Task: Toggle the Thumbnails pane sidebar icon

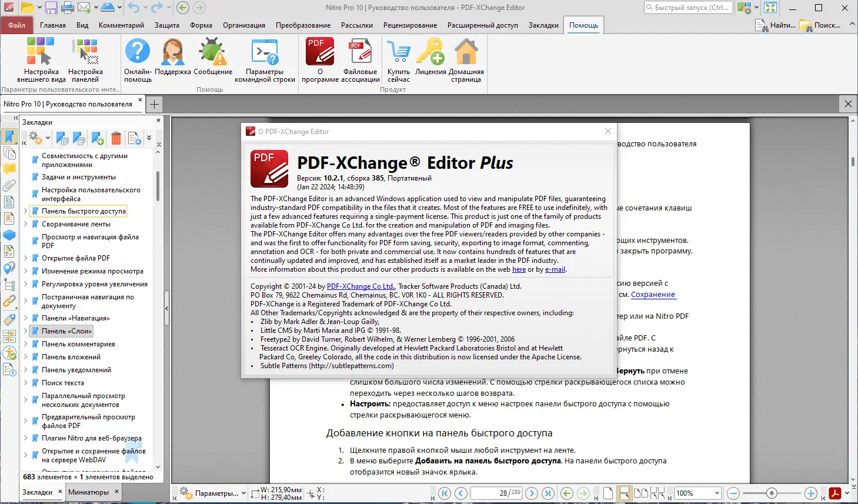Action: click(9, 153)
